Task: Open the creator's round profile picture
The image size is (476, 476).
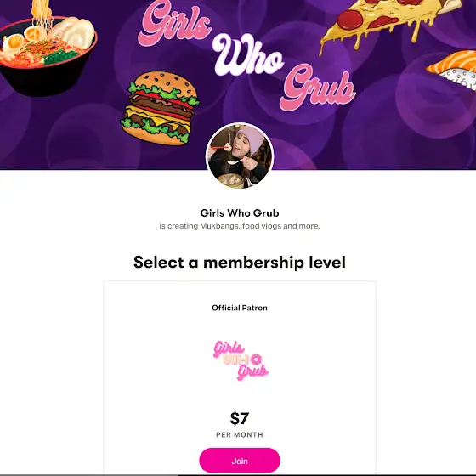Action: [240, 156]
